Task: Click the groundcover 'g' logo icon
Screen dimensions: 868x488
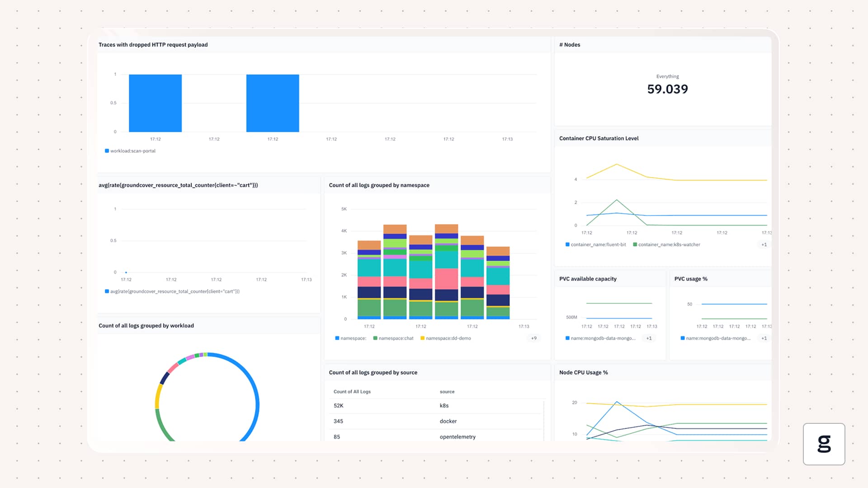Action: point(824,444)
